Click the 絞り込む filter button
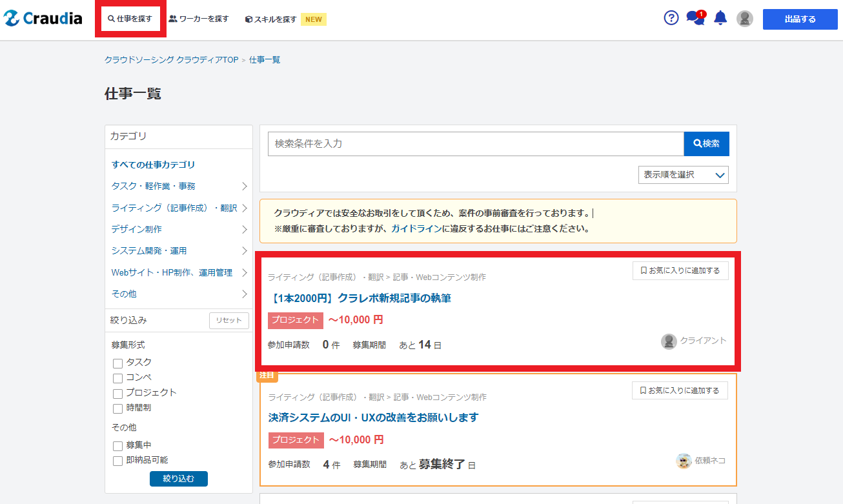The image size is (843, 504). [179, 479]
